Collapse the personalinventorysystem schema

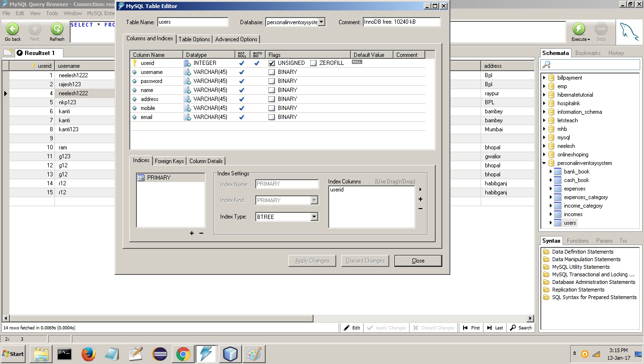pyautogui.click(x=544, y=163)
